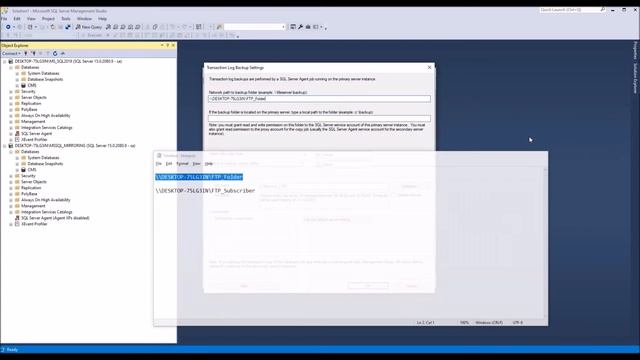
Task: Click the Copy icon in main toolbar
Action: pyautogui.click(x=155, y=27)
